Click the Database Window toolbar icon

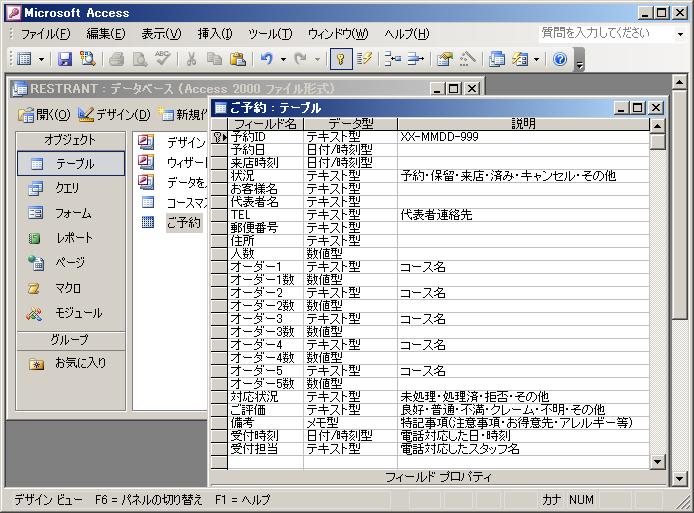(497, 59)
